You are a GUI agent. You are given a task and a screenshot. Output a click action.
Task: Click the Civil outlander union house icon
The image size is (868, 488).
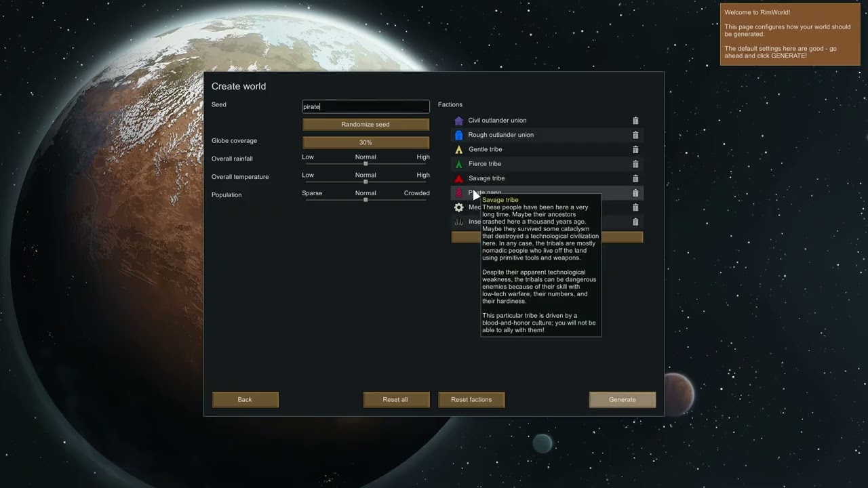(458, 121)
